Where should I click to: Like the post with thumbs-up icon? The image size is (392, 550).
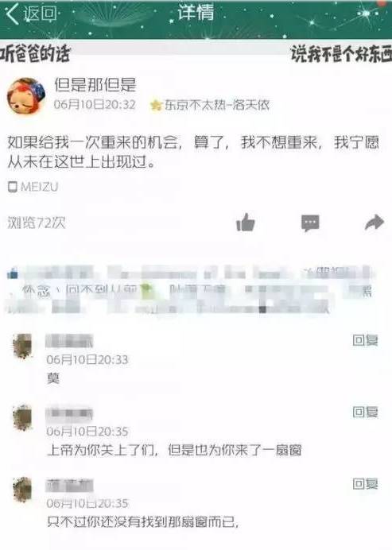(246, 223)
